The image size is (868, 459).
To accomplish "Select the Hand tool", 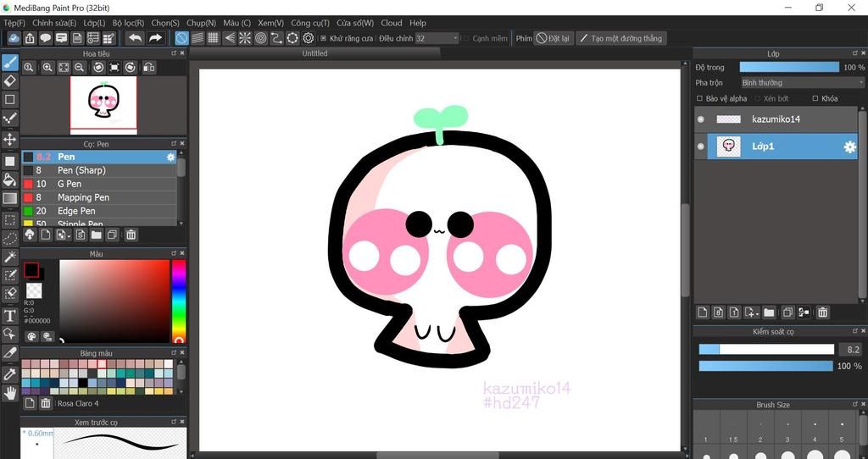I will tap(9, 393).
